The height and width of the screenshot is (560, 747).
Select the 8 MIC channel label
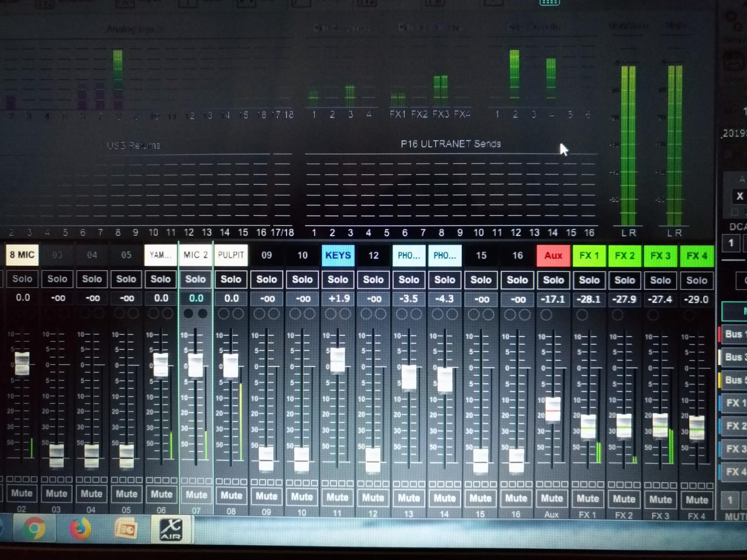click(x=22, y=255)
